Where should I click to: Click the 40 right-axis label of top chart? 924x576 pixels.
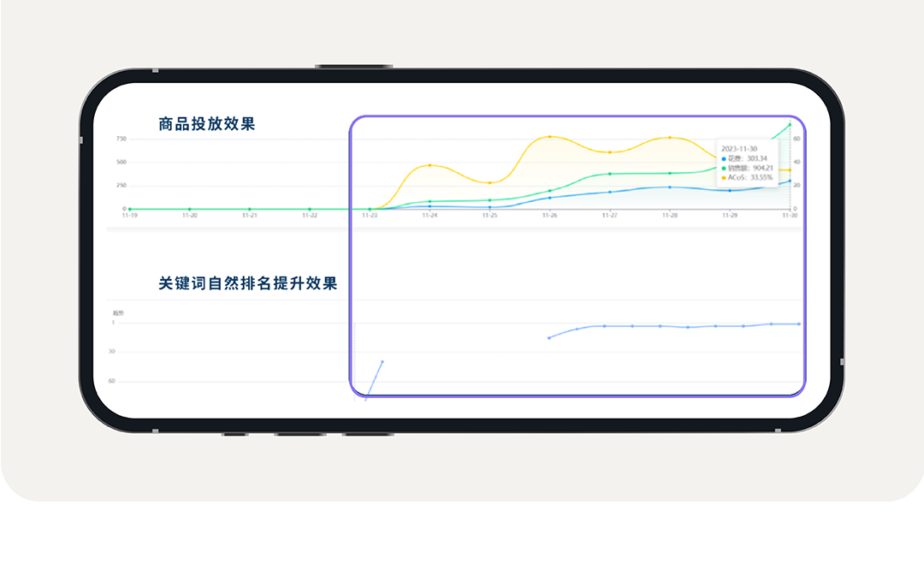coord(797,162)
